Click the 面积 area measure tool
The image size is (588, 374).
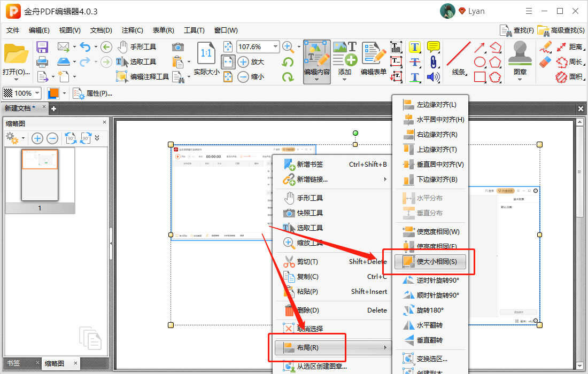[x=569, y=77]
